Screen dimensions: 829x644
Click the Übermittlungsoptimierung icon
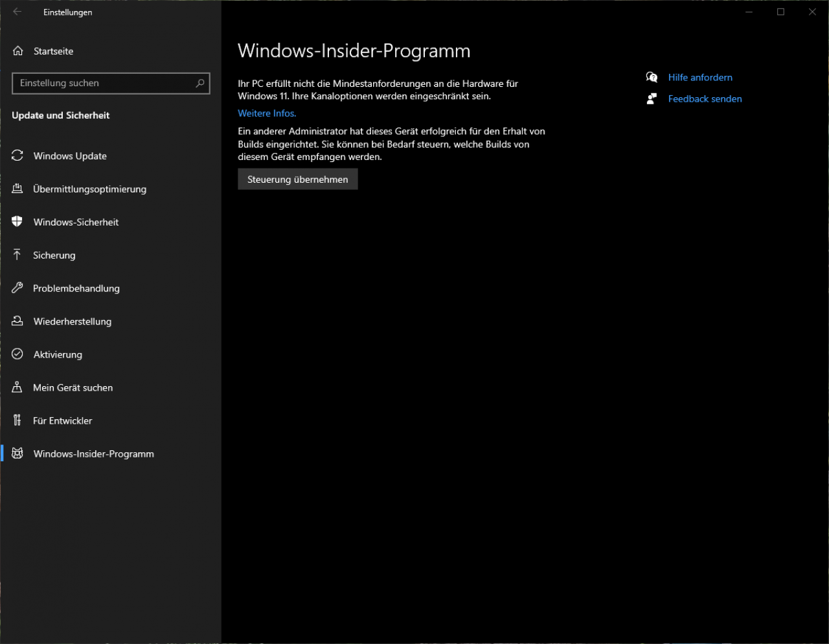click(x=17, y=189)
